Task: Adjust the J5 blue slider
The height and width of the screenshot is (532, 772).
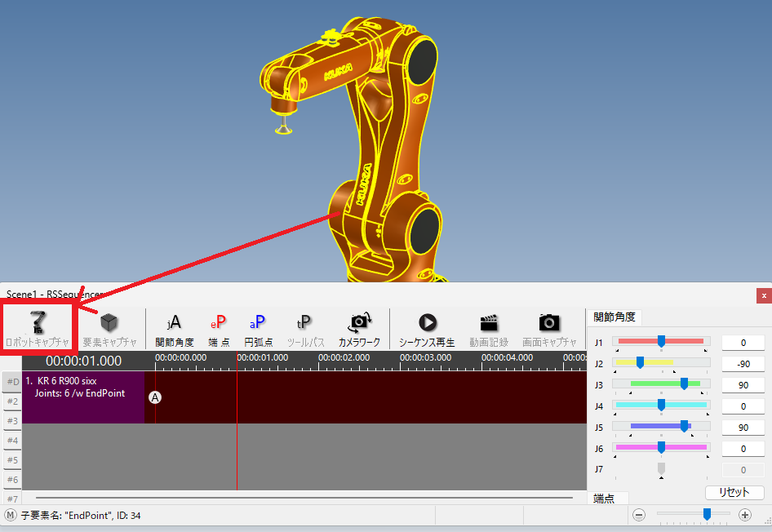Action: pos(661,426)
